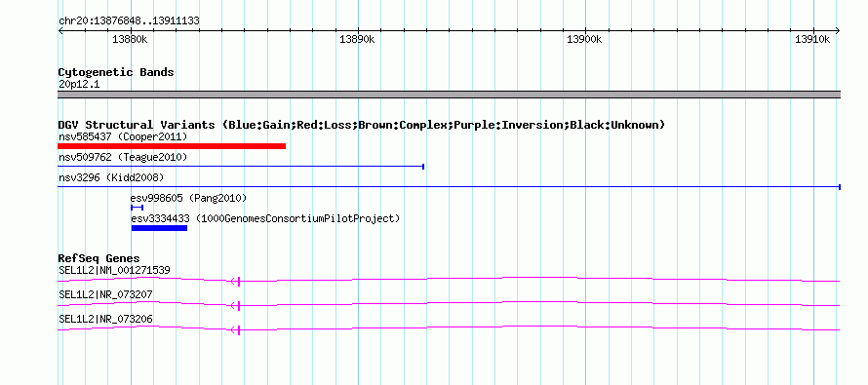Select the nsv585437 (Cooper2011) label
This screenshot has width=868, height=385.
(x=123, y=136)
